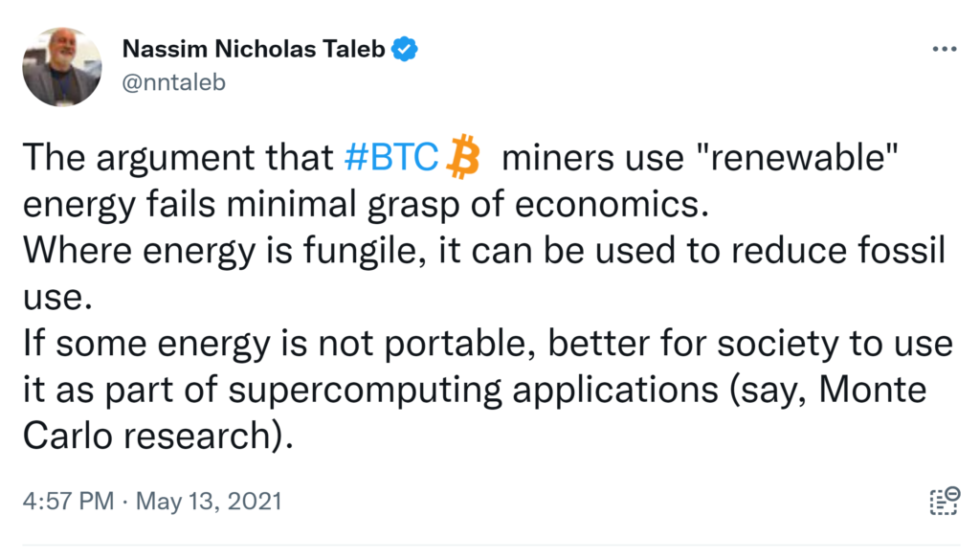This screenshot has width=980, height=560.
Task: Click the icon at the tweet's bottom-right corner
Action: (x=944, y=501)
